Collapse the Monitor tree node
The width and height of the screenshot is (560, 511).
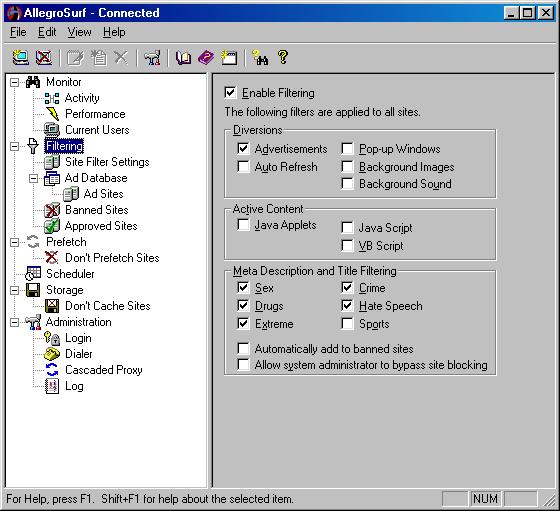click(x=14, y=82)
